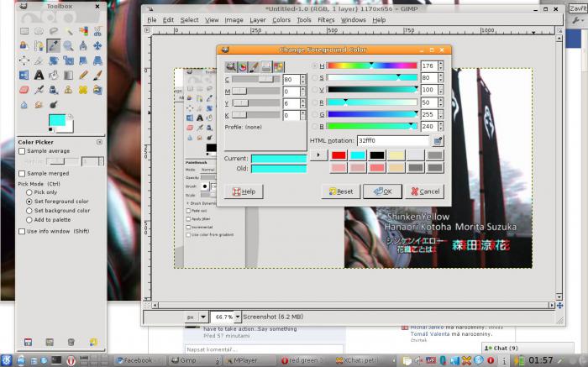588x367 pixels.
Task: Open the image menu triangle at ruler corner
Action: tap(147, 30)
